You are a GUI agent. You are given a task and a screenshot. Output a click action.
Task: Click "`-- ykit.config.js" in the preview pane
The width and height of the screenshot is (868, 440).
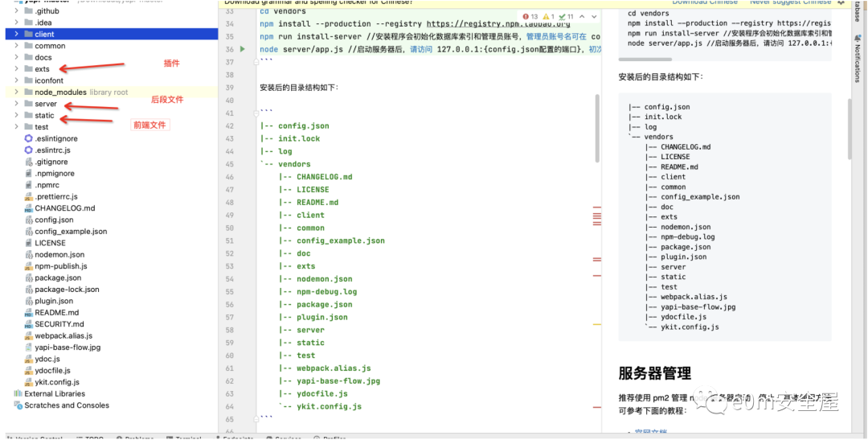[682, 327]
